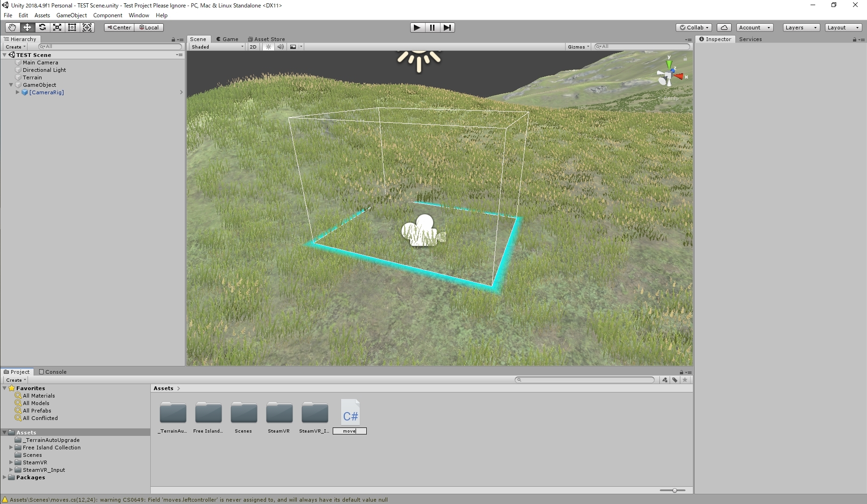This screenshot has height=504, width=867.
Task: Select the Hand tool
Action: 12,28
